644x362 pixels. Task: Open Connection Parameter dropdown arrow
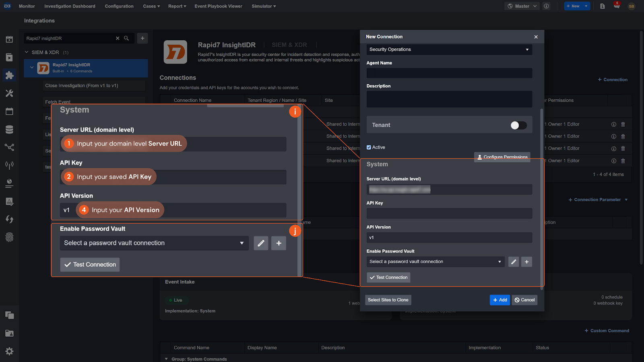[x=626, y=200]
